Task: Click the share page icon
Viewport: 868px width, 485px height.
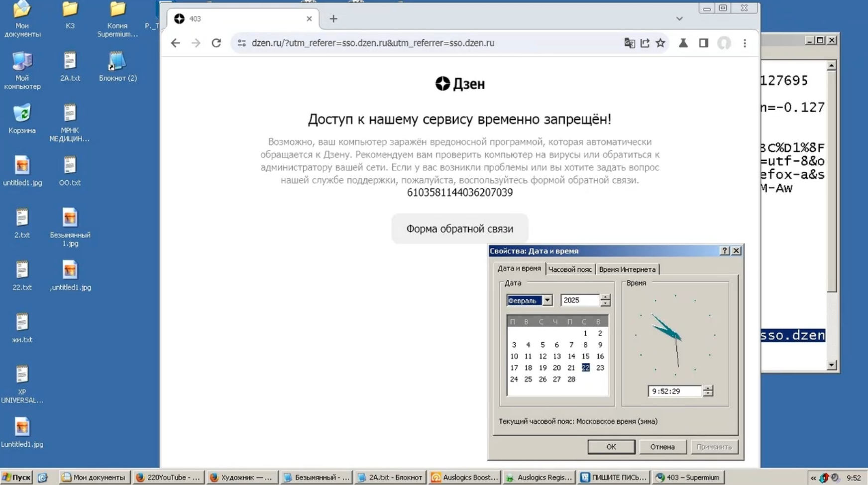Action: [x=645, y=43]
